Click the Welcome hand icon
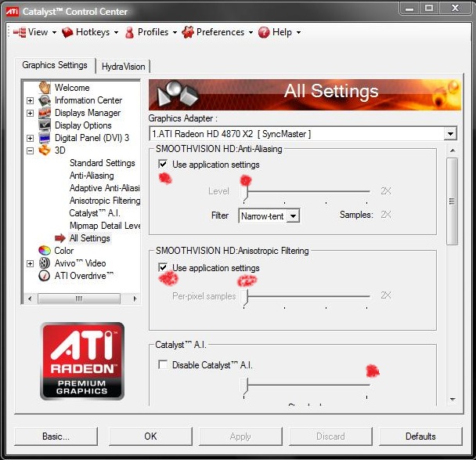Screen dimensions: 476x460 (x=45, y=88)
